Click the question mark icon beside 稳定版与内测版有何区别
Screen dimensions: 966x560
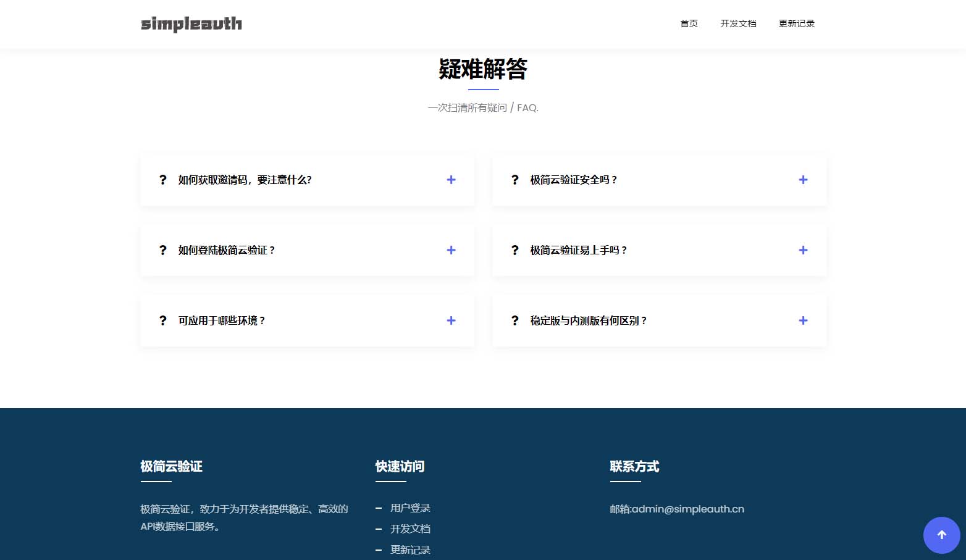click(x=514, y=320)
